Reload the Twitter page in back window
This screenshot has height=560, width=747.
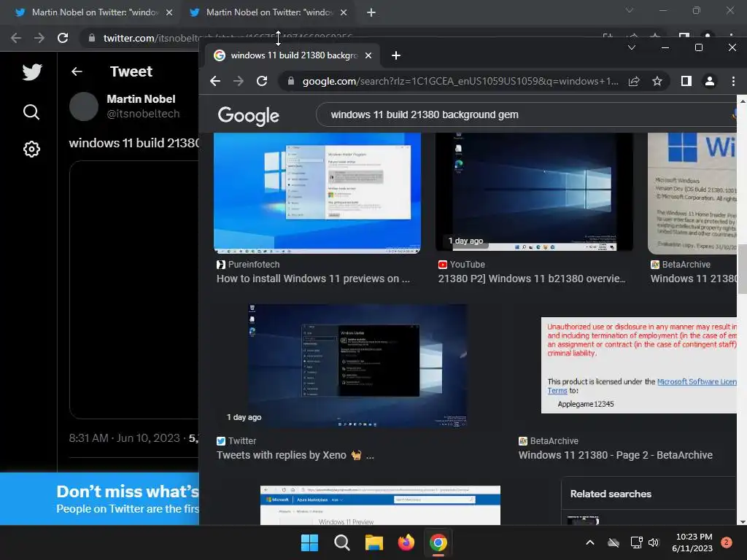pos(63,38)
